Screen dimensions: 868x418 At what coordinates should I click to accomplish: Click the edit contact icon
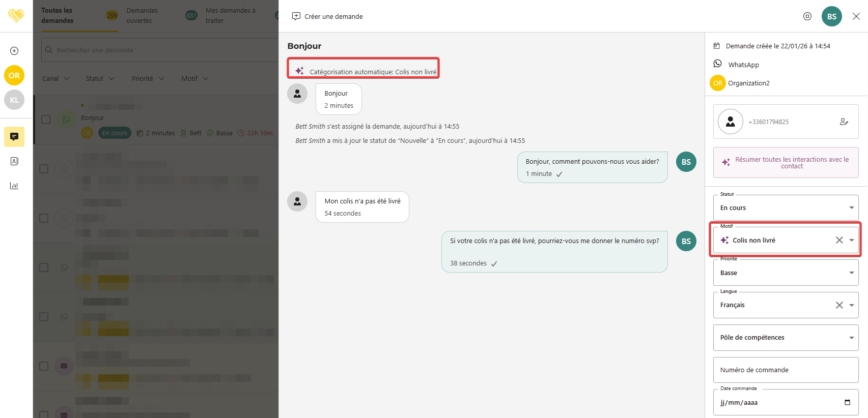[x=844, y=122]
